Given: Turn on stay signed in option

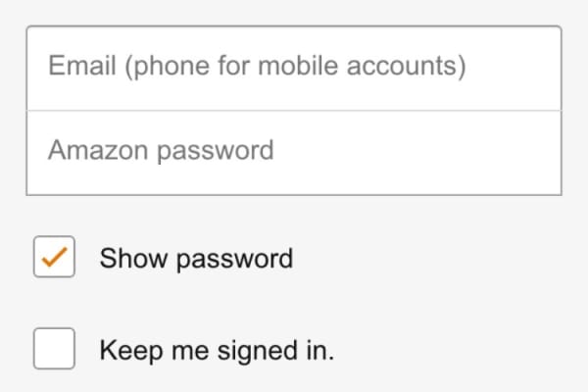Looking at the screenshot, I should pos(54,350).
